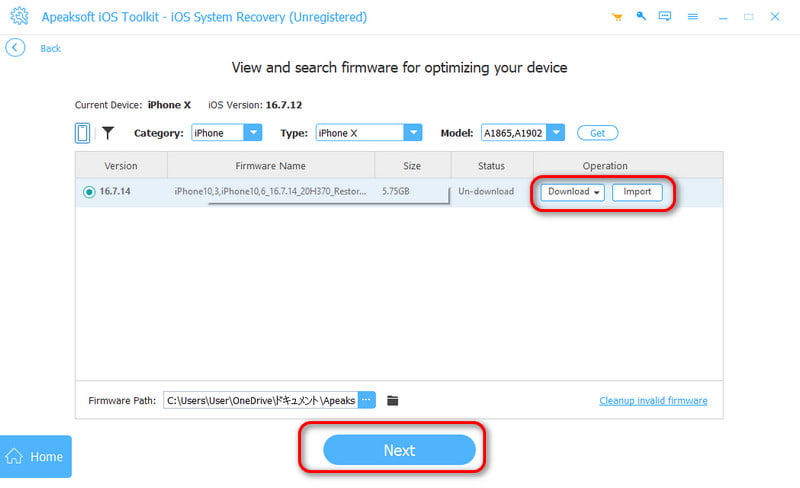Expand the Model dropdown
800x488 pixels.
pyautogui.click(x=556, y=133)
